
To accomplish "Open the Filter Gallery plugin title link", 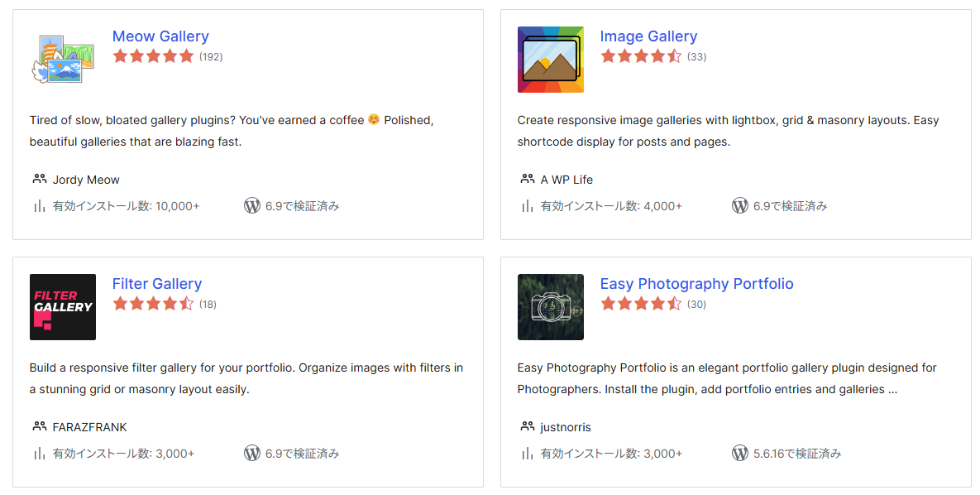I will click(157, 284).
